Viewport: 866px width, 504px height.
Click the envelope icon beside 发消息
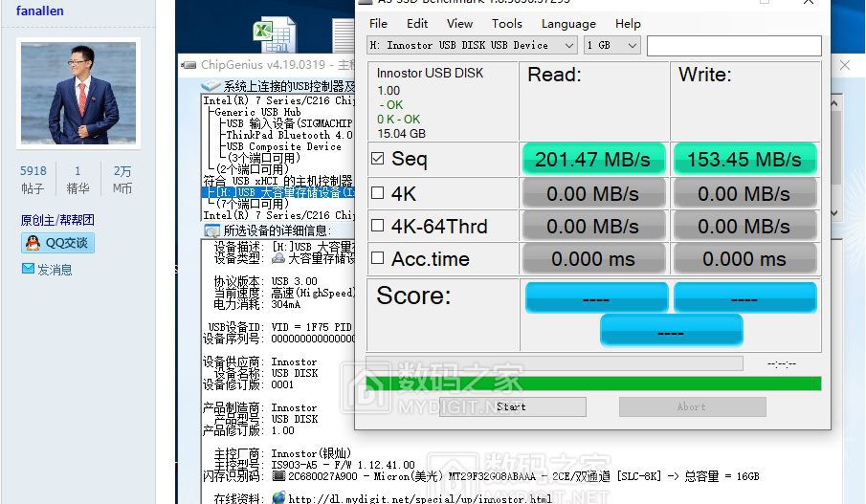pyautogui.click(x=28, y=269)
